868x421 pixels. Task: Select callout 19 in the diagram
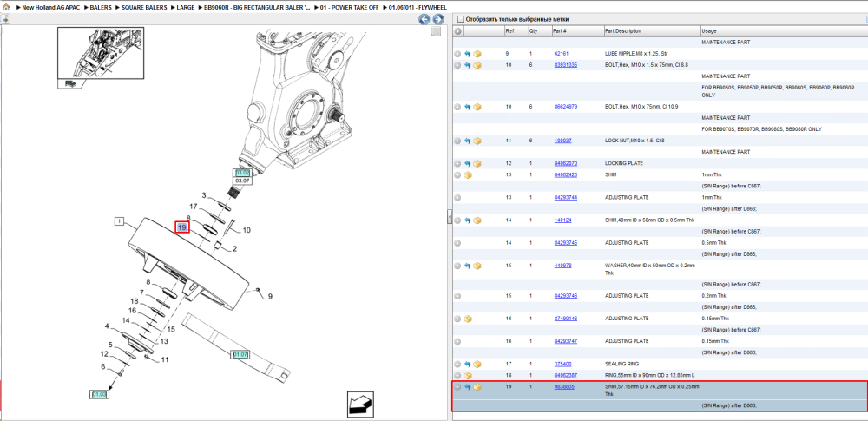182,227
